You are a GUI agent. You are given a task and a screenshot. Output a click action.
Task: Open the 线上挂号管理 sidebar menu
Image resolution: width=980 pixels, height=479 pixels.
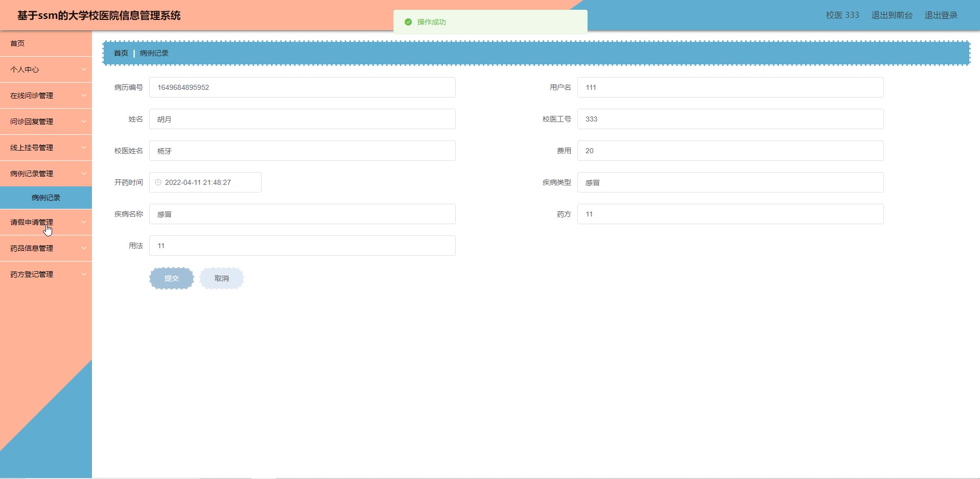coord(46,148)
